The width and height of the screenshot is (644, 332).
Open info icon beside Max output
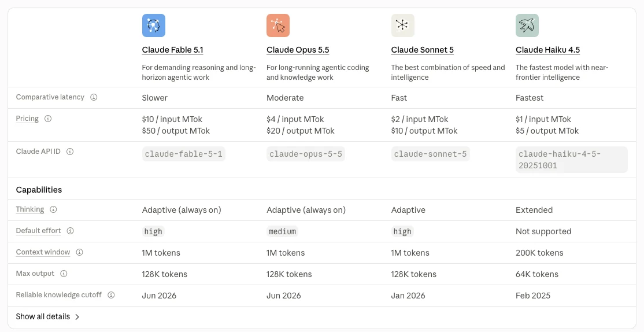64,274
